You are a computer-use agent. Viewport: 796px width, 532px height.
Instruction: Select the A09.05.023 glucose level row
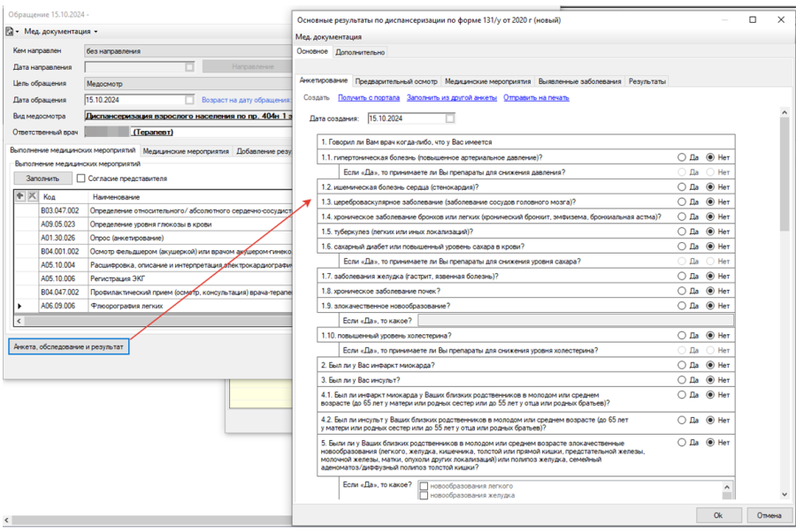153,224
